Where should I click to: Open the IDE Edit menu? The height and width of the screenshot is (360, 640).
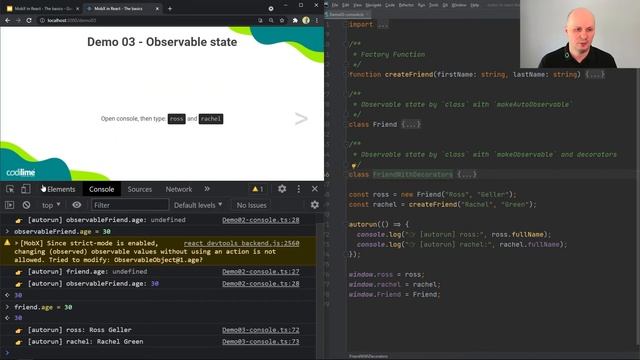coord(346,5)
